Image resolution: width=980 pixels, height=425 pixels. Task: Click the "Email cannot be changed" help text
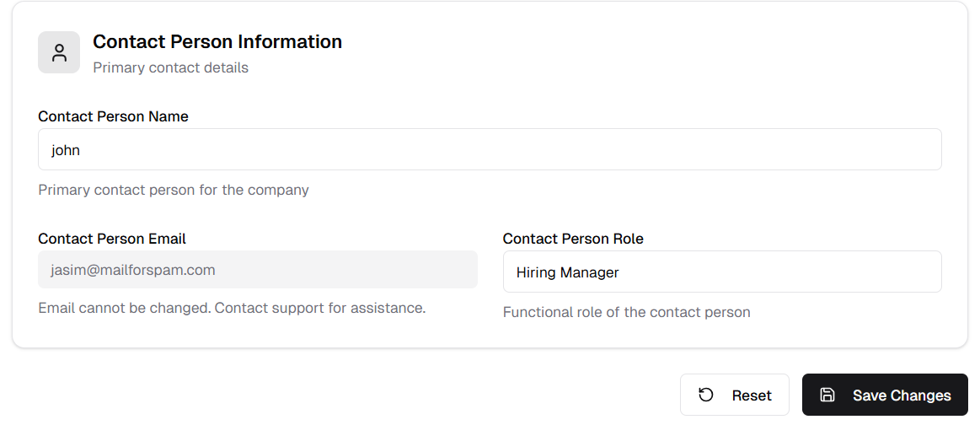coord(232,308)
